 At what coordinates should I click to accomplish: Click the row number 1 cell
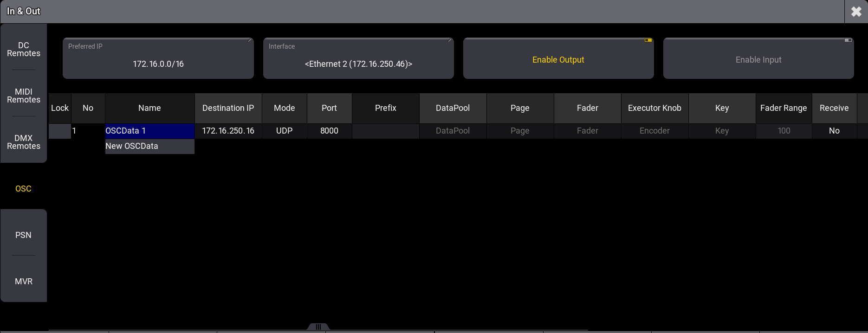[88, 131]
